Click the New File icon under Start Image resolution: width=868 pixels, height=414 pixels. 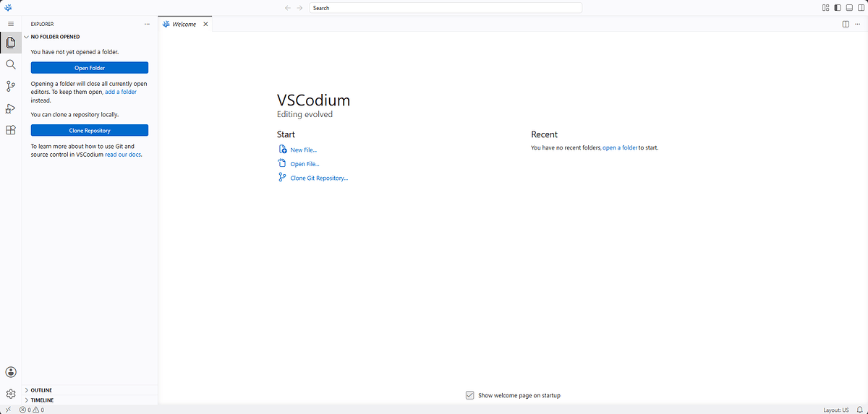pos(282,150)
